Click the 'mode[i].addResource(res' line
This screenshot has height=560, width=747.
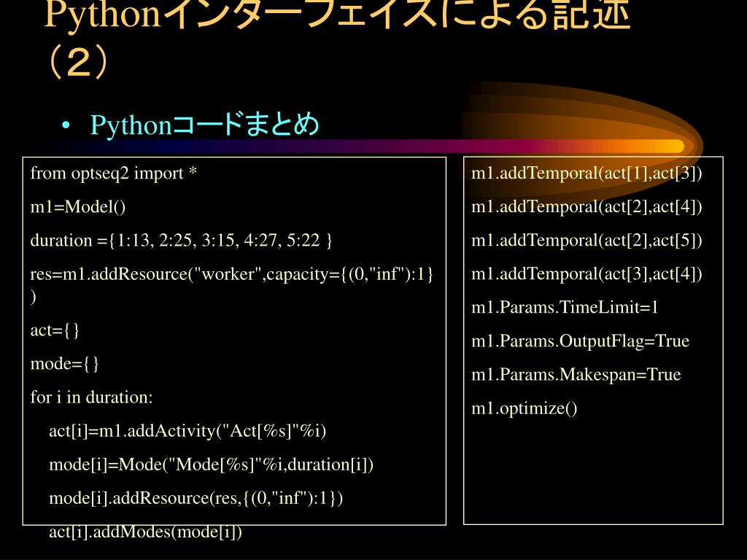196,498
